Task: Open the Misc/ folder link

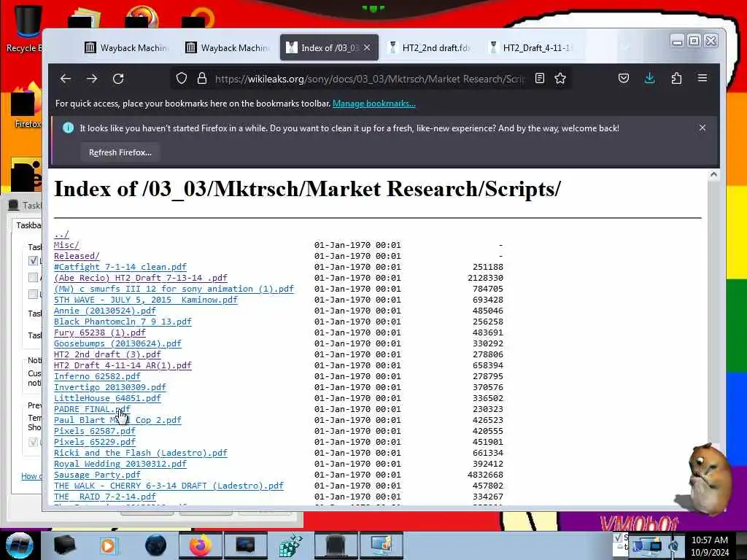Action: click(x=66, y=245)
